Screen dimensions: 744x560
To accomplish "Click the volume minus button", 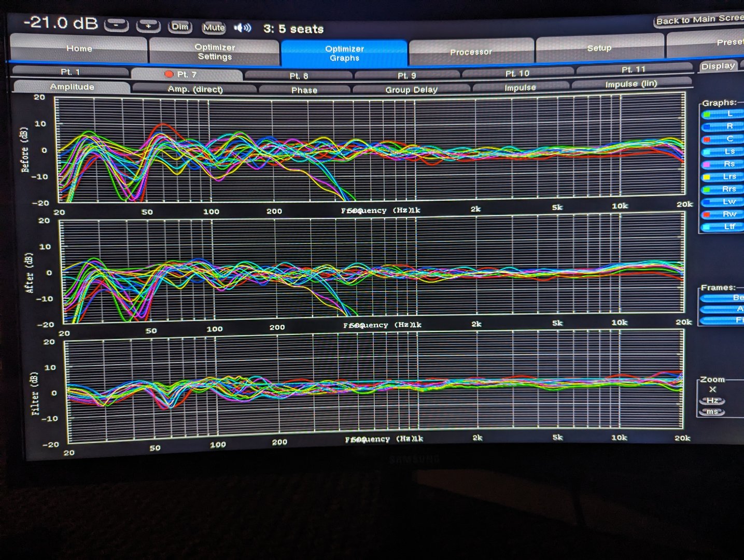I will [x=117, y=24].
